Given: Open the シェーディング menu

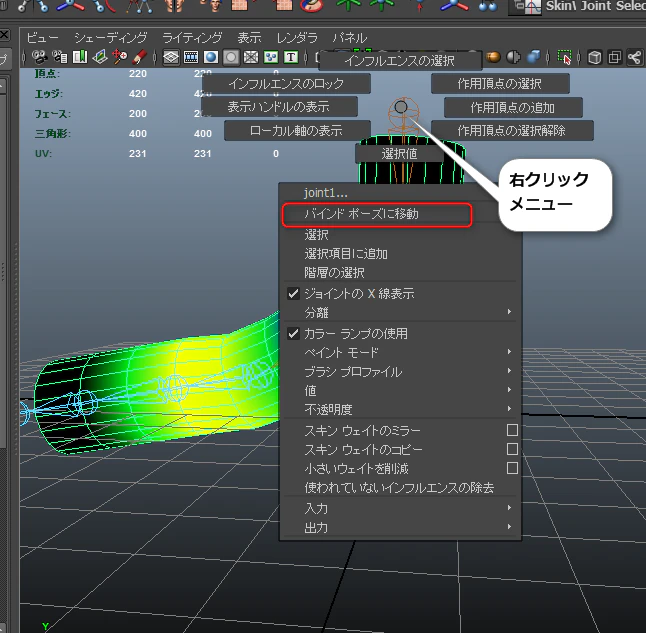Looking at the screenshot, I should pyautogui.click(x=110, y=38).
